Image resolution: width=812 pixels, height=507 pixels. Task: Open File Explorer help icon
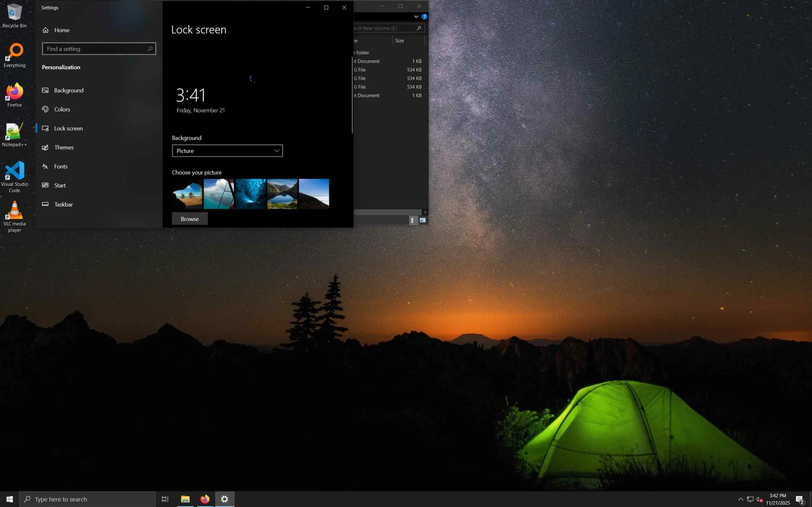pos(424,16)
